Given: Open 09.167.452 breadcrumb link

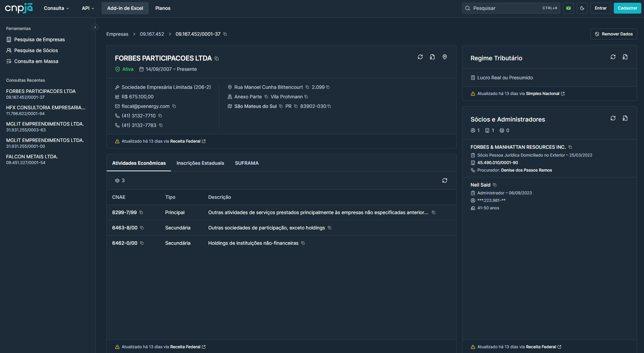Looking at the screenshot, I should (x=152, y=34).
